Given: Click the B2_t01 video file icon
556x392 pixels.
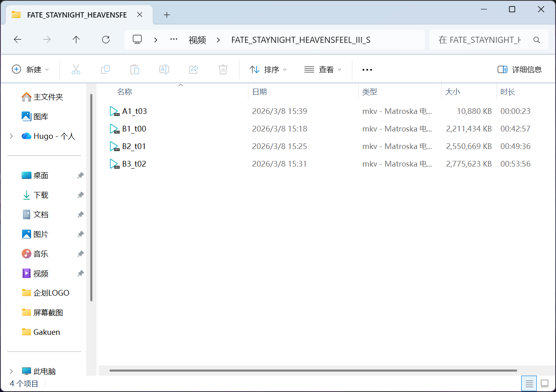Looking at the screenshot, I should [114, 146].
